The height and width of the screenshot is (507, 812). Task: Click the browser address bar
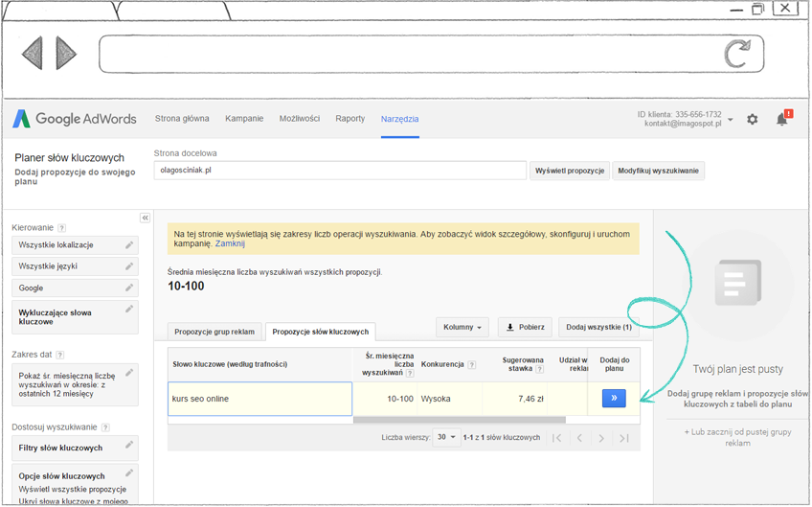431,54
